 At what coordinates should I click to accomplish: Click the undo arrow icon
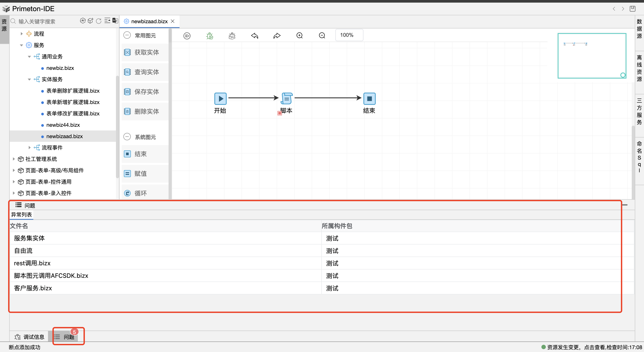pyautogui.click(x=254, y=36)
